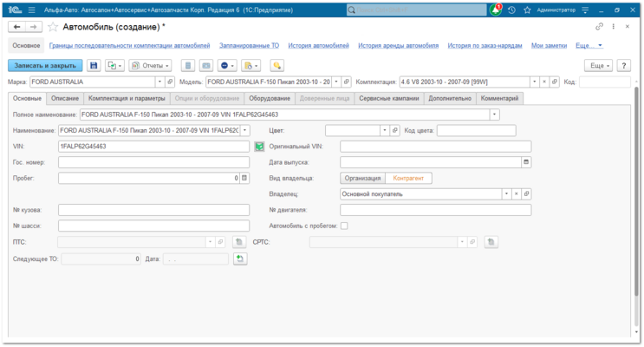Click into the Гос. номер field

153,162
